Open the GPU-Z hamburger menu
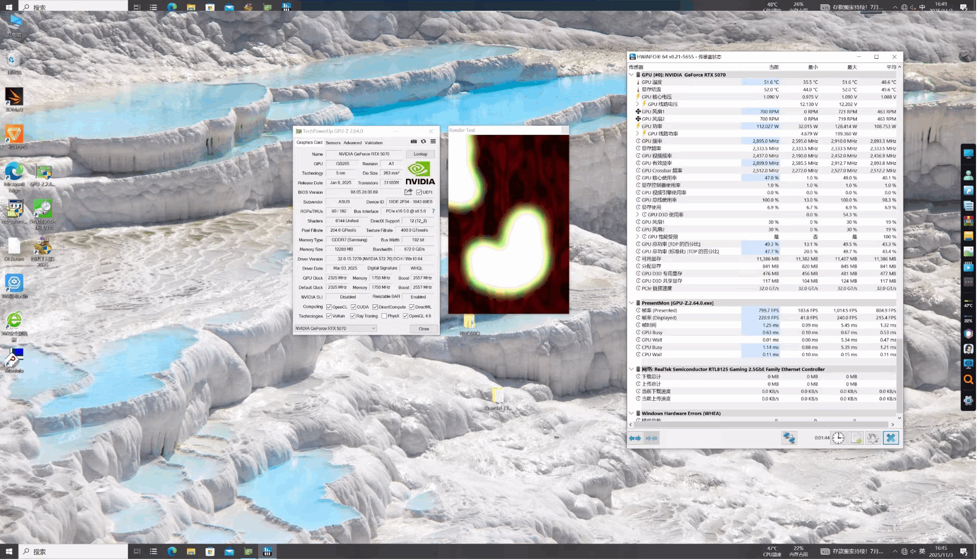This screenshot has height=560, width=977. pyautogui.click(x=433, y=142)
